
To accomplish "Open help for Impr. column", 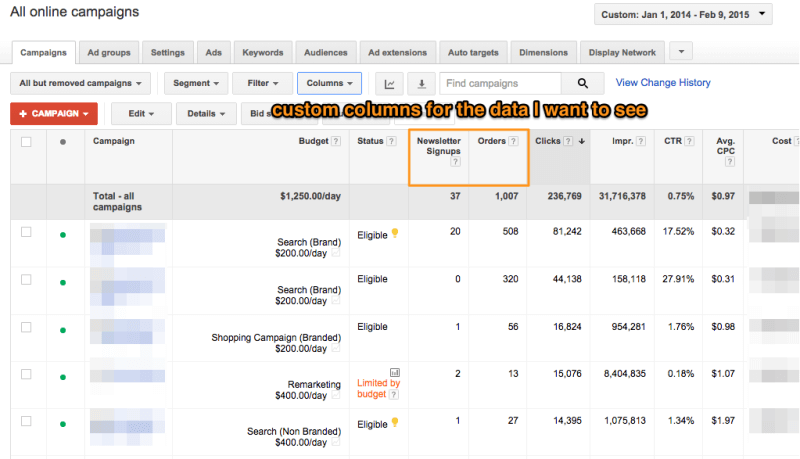I will pyautogui.click(x=641, y=141).
